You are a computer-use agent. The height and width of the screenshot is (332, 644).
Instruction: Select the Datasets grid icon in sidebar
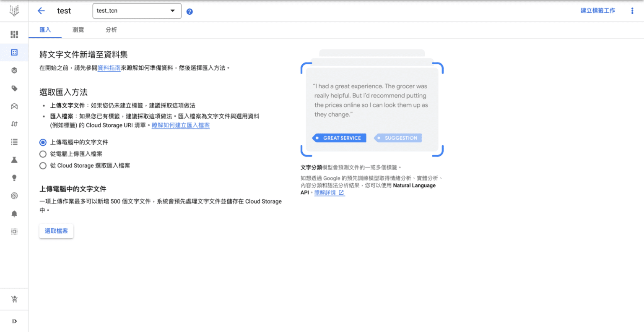click(14, 52)
